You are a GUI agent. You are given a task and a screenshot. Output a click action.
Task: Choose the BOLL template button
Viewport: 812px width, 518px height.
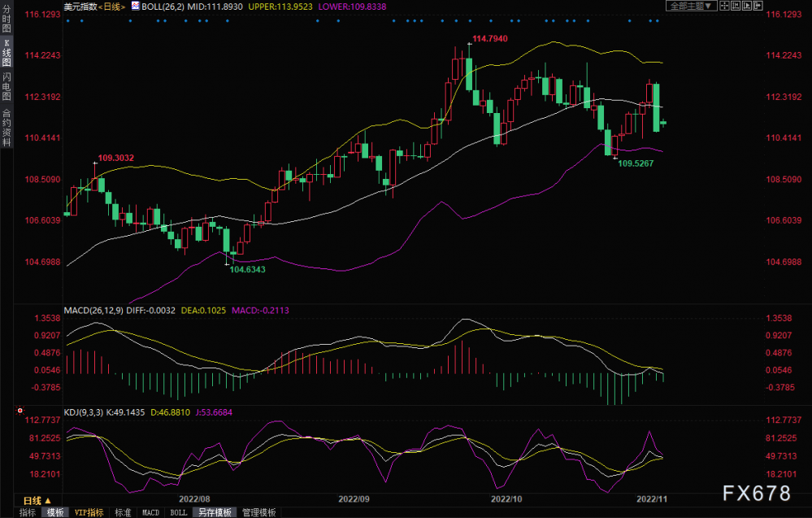(179, 512)
